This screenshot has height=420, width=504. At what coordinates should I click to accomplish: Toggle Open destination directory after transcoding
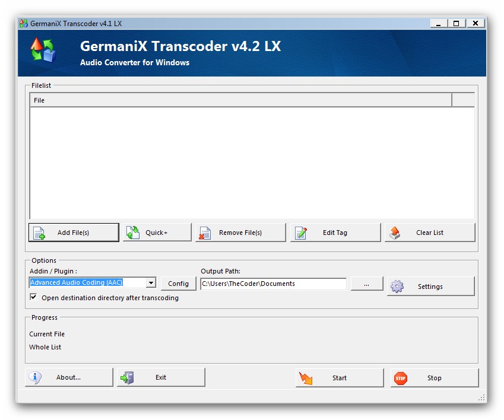(33, 297)
